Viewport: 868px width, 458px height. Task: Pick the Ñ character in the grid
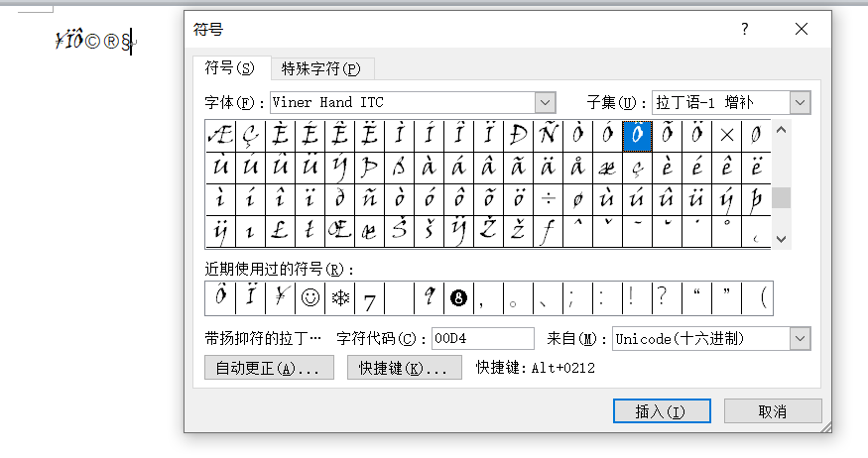point(548,135)
